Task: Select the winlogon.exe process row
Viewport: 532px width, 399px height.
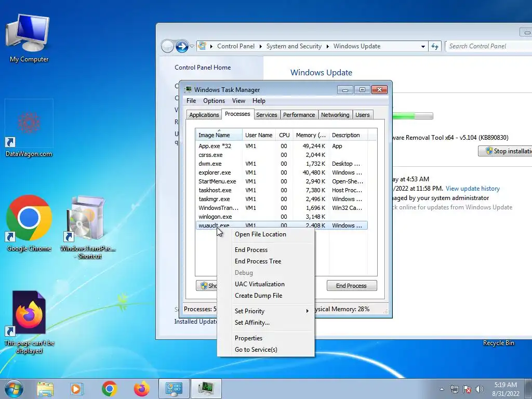Action: pyautogui.click(x=282, y=217)
